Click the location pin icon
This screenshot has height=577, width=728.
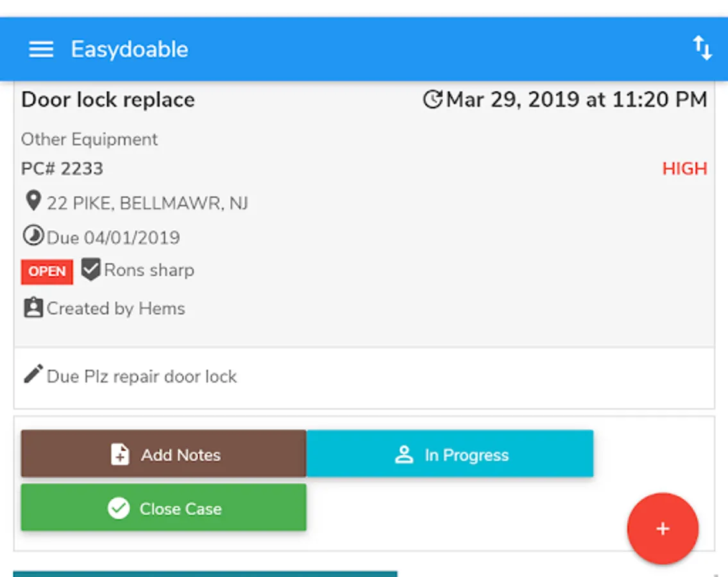pyautogui.click(x=32, y=202)
